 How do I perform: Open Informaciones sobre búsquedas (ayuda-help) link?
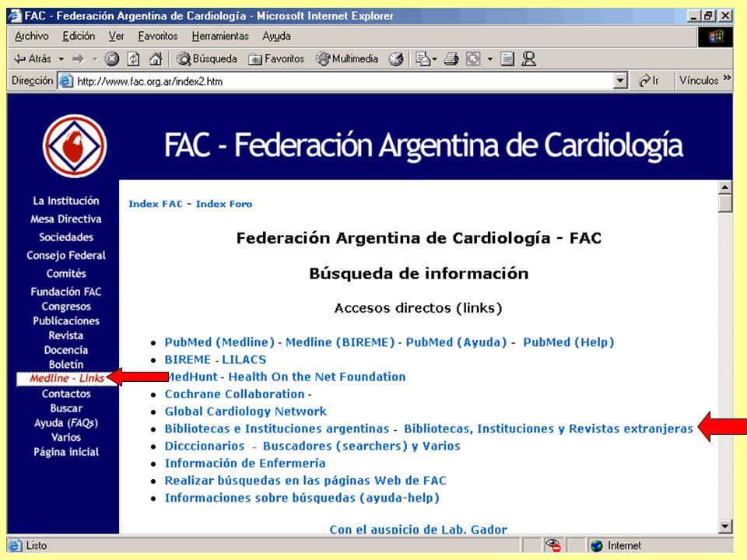coord(302,498)
